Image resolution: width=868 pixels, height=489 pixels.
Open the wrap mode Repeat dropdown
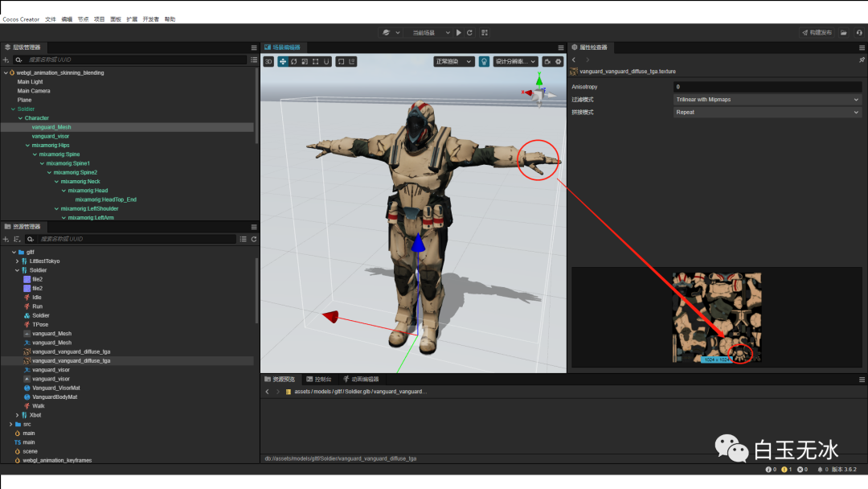tap(767, 113)
